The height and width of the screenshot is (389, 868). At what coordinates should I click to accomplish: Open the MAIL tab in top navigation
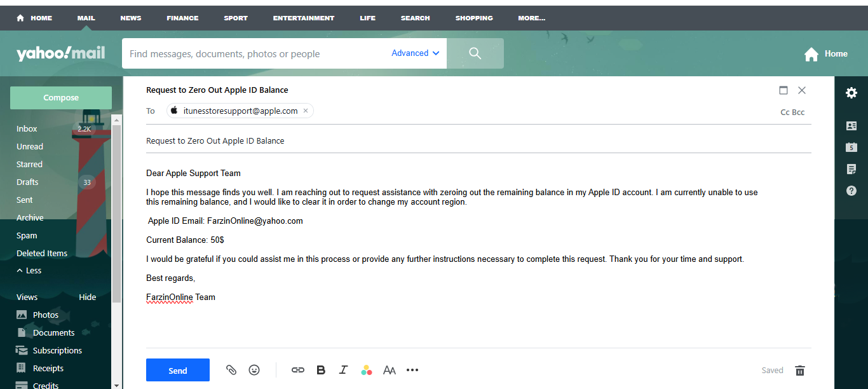click(86, 18)
